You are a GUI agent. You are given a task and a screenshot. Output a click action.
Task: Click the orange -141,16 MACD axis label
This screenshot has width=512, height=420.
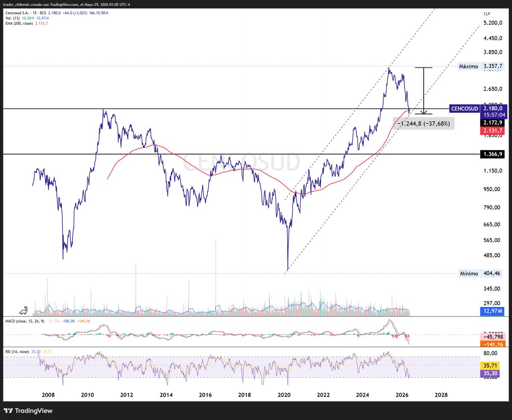pos(494,344)
